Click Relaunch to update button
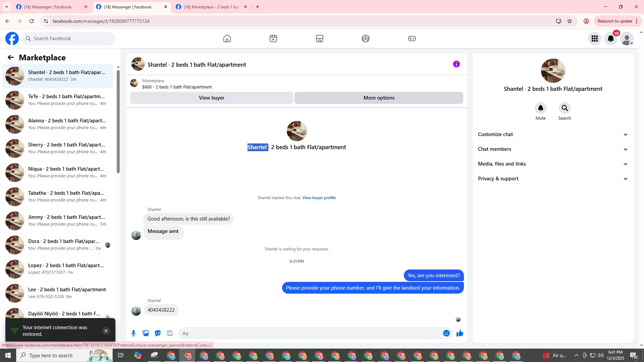The image size is (644, 362). (x=617, y=21)
